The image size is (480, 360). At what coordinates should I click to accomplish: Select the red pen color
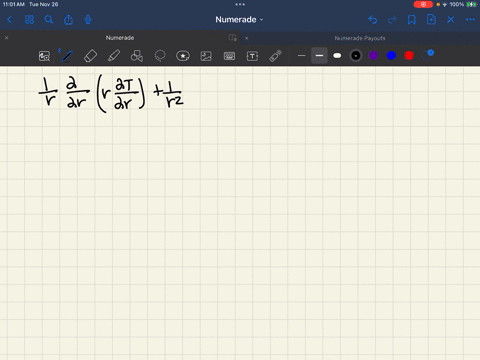coord(409,55)
